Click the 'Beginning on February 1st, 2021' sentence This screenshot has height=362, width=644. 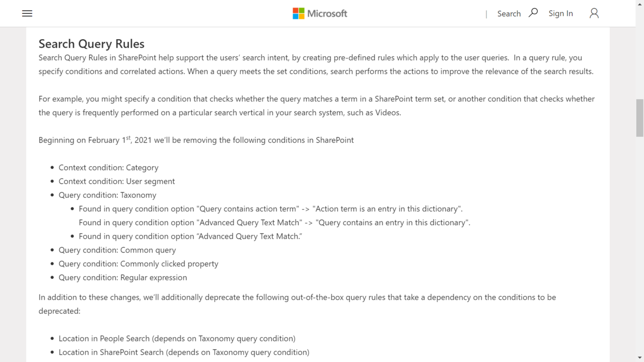point(196,139)
